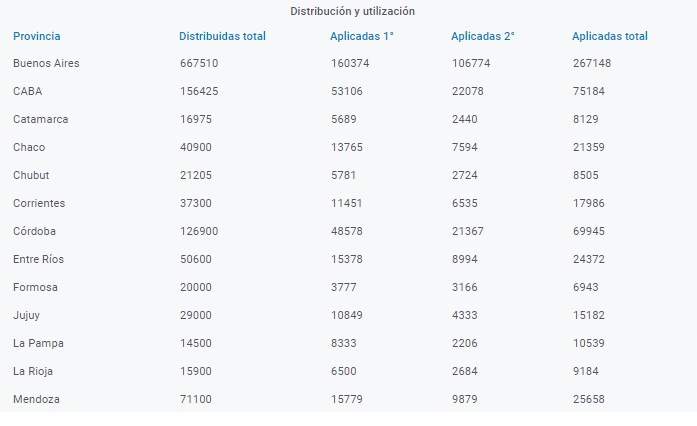Select the Chaco row
The height and width of the screenshot is (426, 697).
[x=348, y=147]
